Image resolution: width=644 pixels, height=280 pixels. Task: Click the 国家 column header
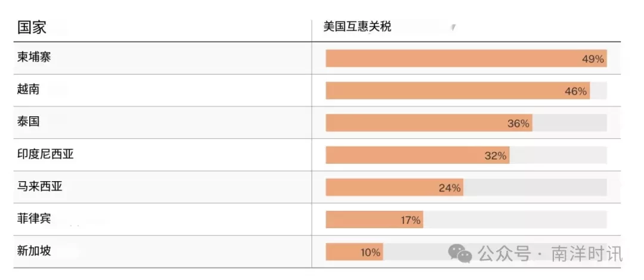tap(32, 27)
